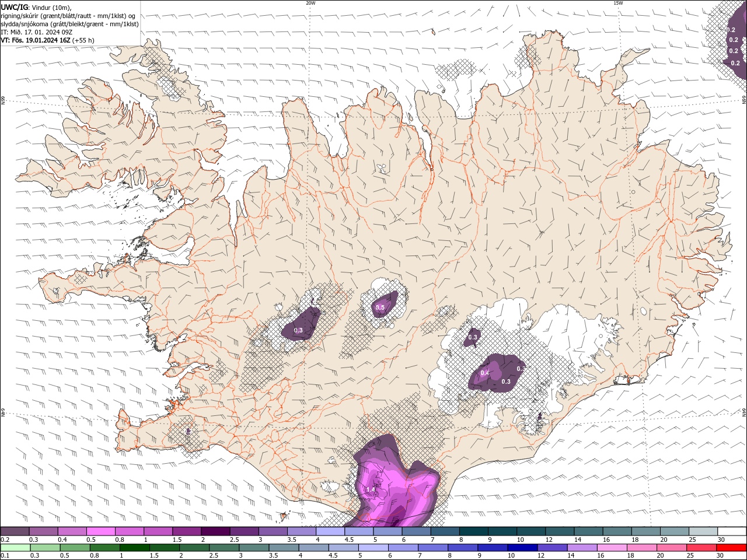Click the light pink 16 rain-scale swatch

pyautogui.click(x=612, y=548)
